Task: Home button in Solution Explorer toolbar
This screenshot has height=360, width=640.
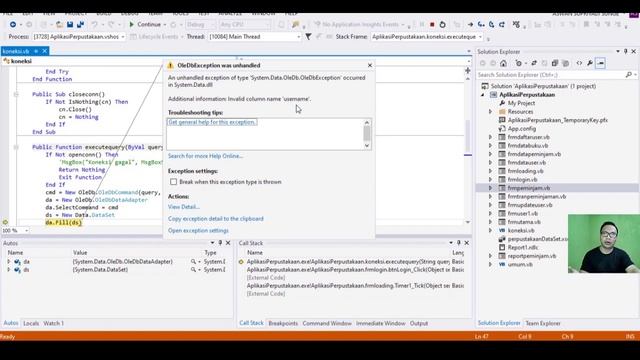Action: pos(503,63)
